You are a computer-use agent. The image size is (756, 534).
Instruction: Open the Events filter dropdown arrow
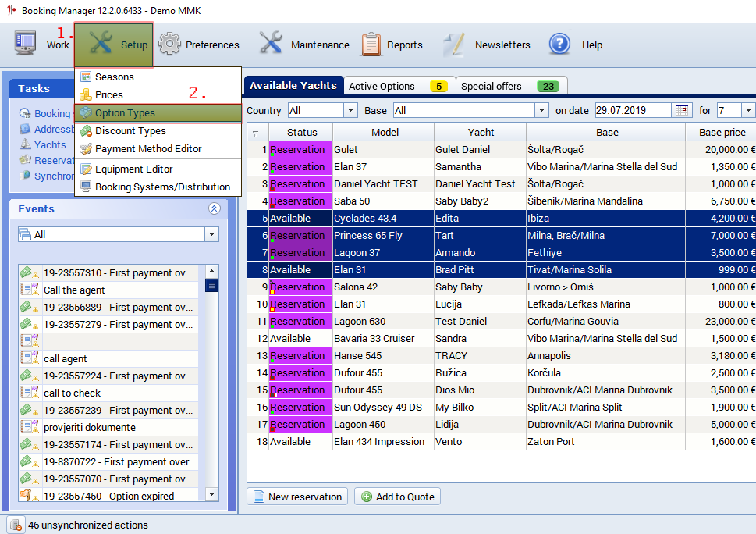(x=211, y=234)
